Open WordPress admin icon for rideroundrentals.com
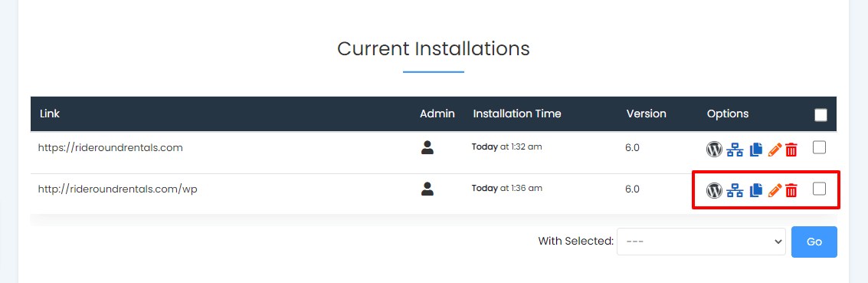Image resolution: width=868 pixels, height=283 pixels. pyautogui.click(x=714, y=149)
